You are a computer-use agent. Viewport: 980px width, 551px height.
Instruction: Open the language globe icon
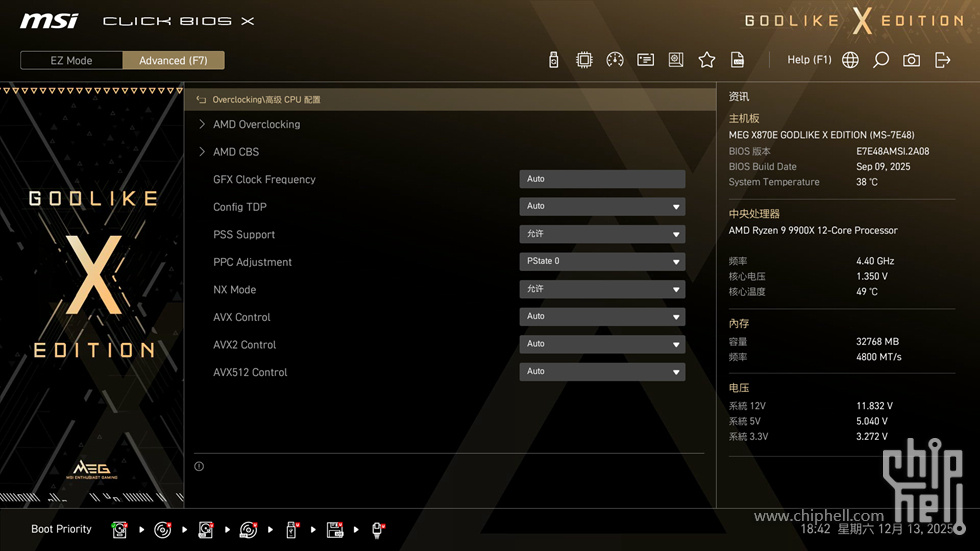pyautogui.click(x=850, y=60)
